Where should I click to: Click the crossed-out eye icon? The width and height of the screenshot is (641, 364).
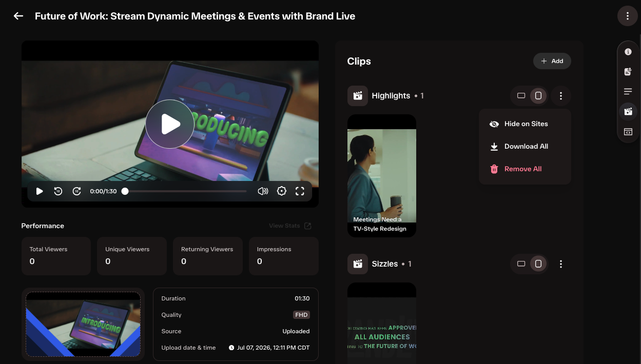coord(494,124)
